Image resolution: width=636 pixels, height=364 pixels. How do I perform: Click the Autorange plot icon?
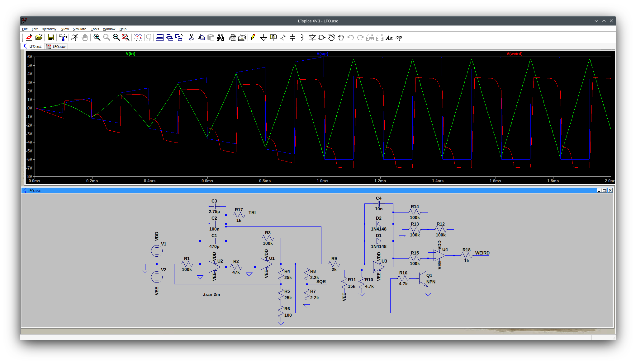pyautogui.click(x=138, y=37)
